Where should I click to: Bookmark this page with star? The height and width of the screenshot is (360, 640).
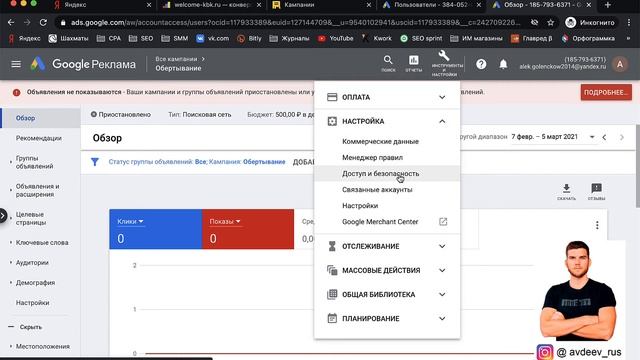pos(551,22)
